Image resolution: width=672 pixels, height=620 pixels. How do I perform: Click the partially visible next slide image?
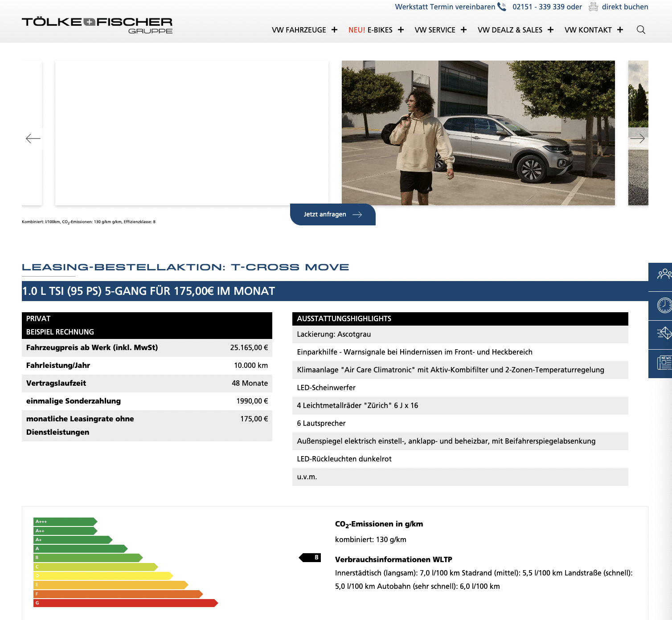coord(638,133)
